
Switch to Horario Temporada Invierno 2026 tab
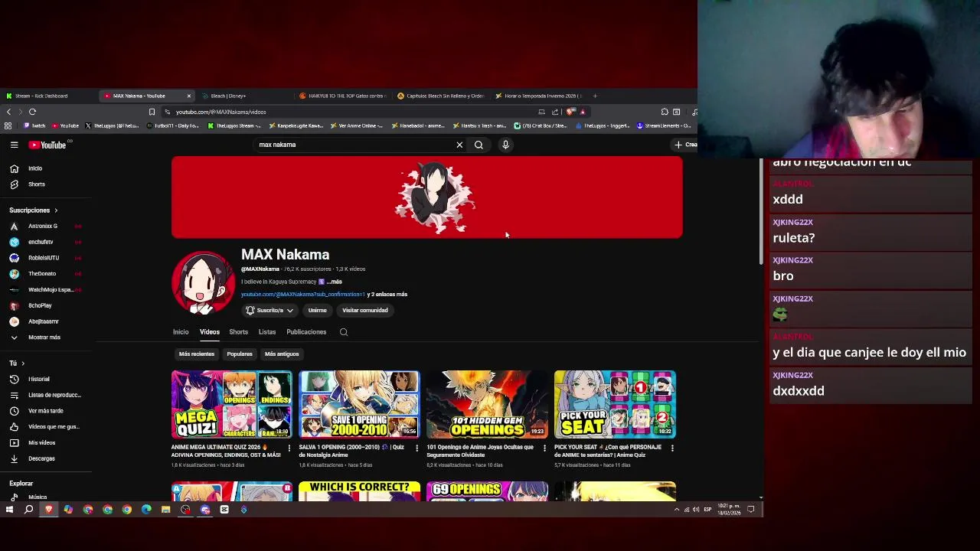pyautogui.click(x=539, y=96)
